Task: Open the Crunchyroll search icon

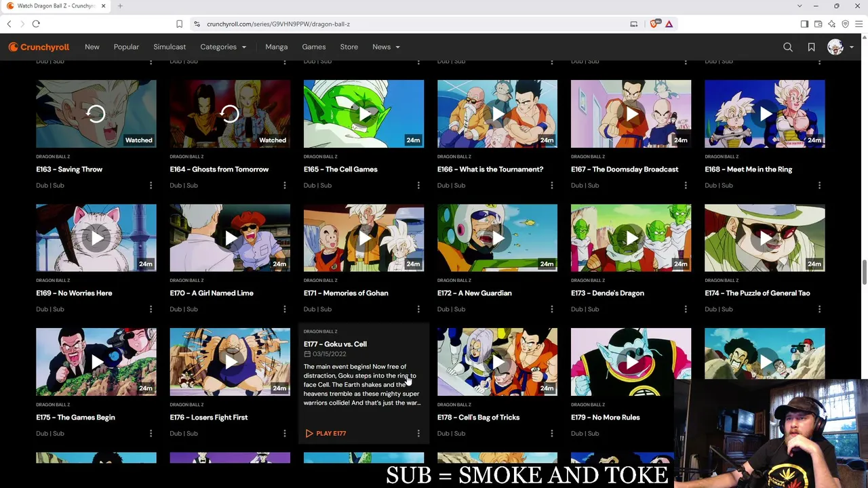Action: point(788,47)
